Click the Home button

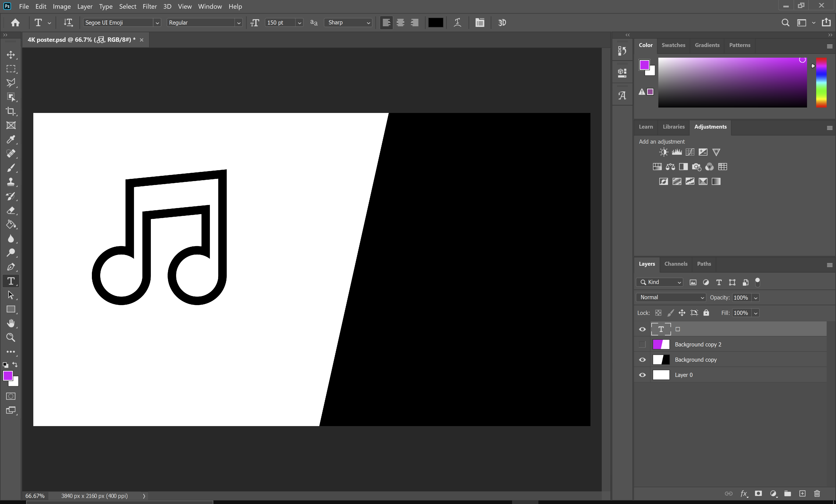click(15, 23)
